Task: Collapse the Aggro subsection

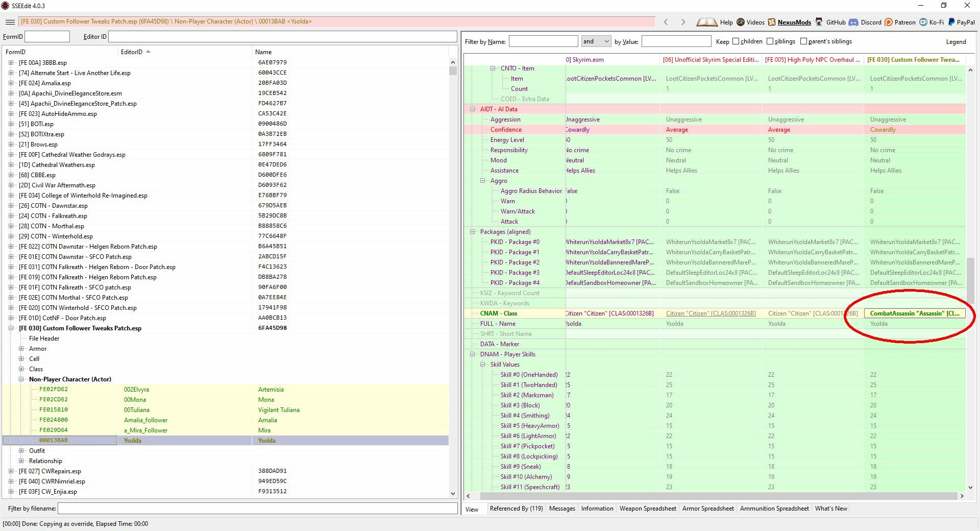Action: [x=483, y=180]
